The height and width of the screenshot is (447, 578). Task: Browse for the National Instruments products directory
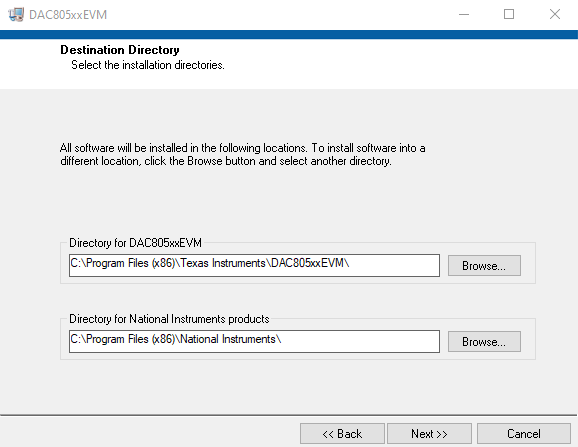pyautogui.click(x=484, y=341)
